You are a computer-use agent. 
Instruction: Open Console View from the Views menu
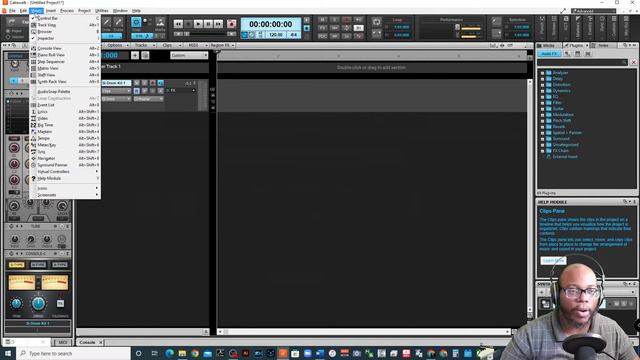point(65,48)
